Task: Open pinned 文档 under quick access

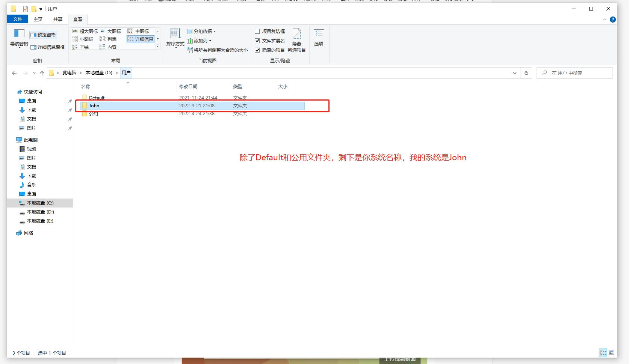Action: (x=32, y=119)
